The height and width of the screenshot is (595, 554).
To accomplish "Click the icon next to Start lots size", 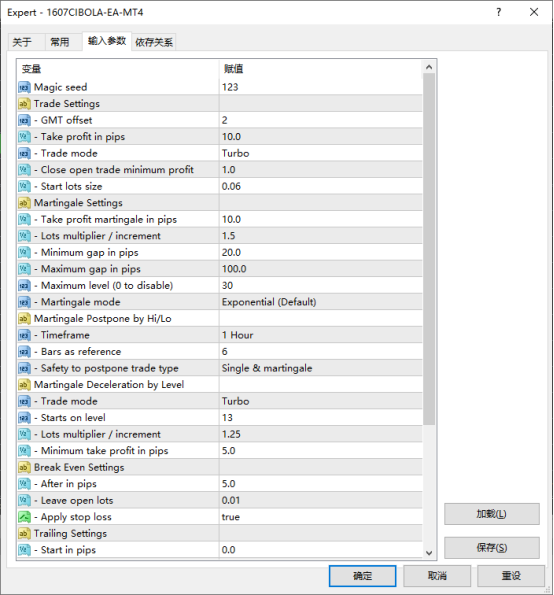I will [x=24, y=186].
